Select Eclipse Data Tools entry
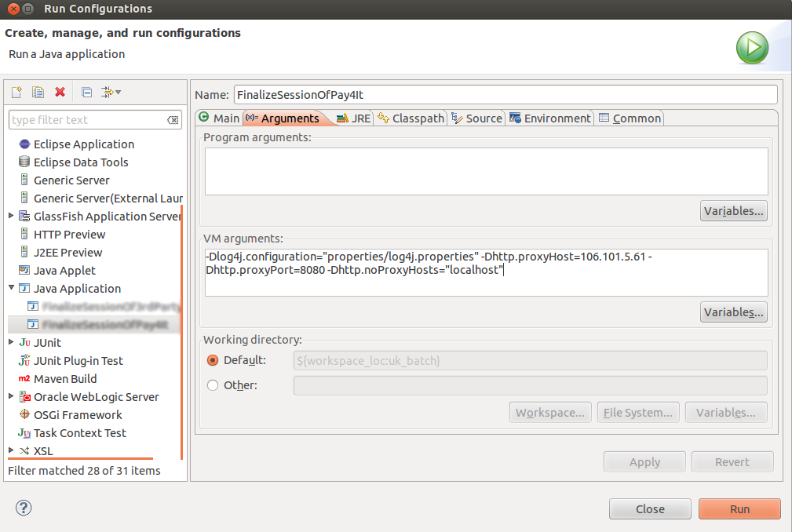792x532 pixels. 81,162
